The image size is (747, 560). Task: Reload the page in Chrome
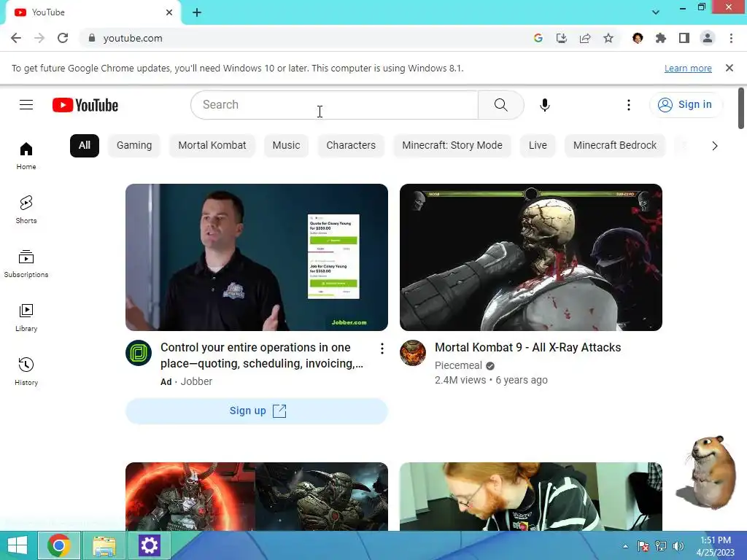[63, 38]
